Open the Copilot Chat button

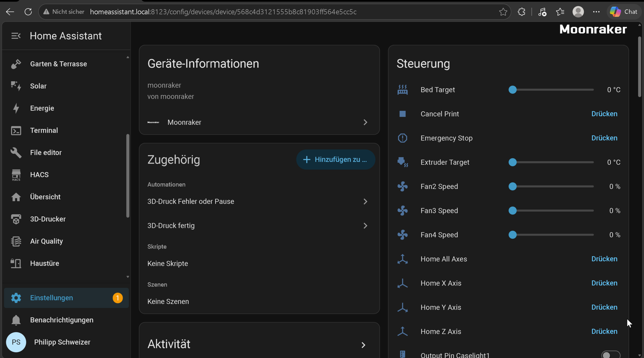click(624, 12)
